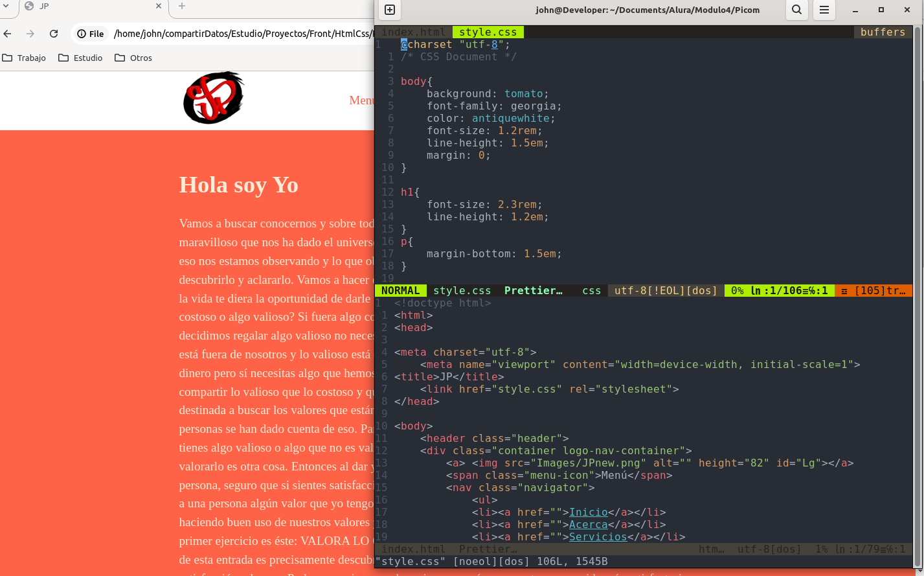Open new browser tab with plus

tap(182, 6)
